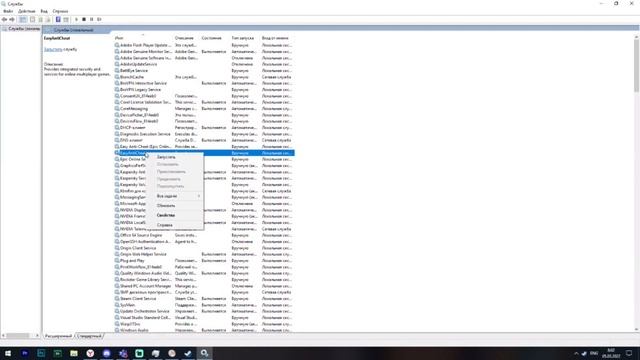The width and height of the screenshot is (640, 360).
Task: Toggle the show/hide console tree toolbar icon
Action: (x=23, y=19)
